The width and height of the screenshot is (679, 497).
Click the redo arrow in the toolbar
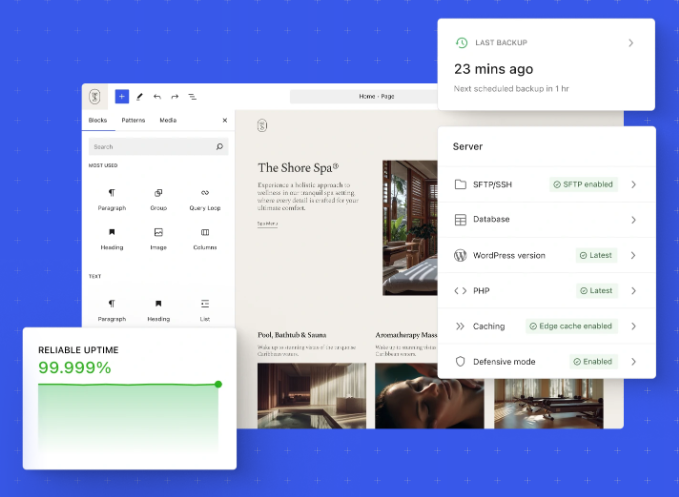[x=175, y=97]
